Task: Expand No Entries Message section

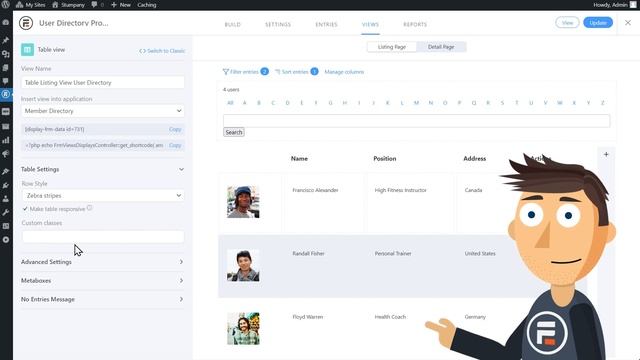Action: pyautogui.click(x=103, y=300)
